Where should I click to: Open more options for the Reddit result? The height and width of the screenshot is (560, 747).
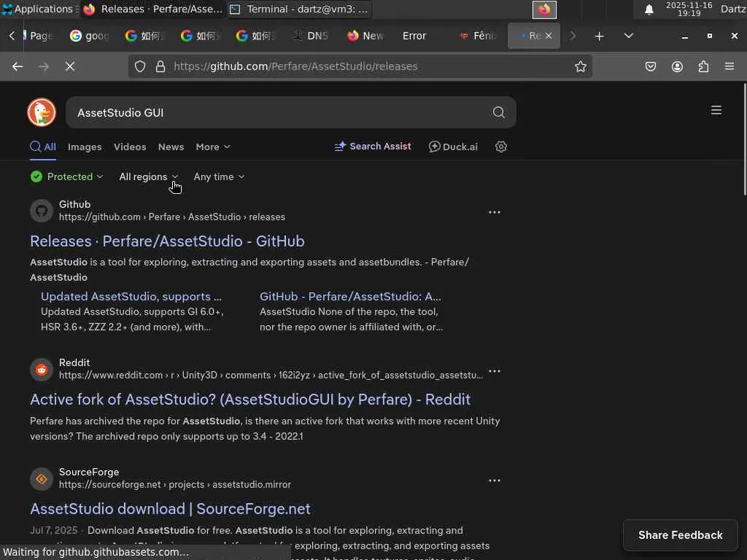tap(495, 370)
